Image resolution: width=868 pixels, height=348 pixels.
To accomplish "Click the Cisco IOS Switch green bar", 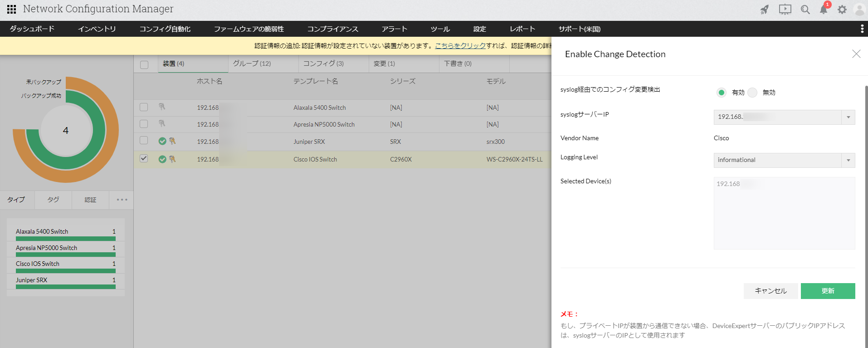I will point(66,271).
